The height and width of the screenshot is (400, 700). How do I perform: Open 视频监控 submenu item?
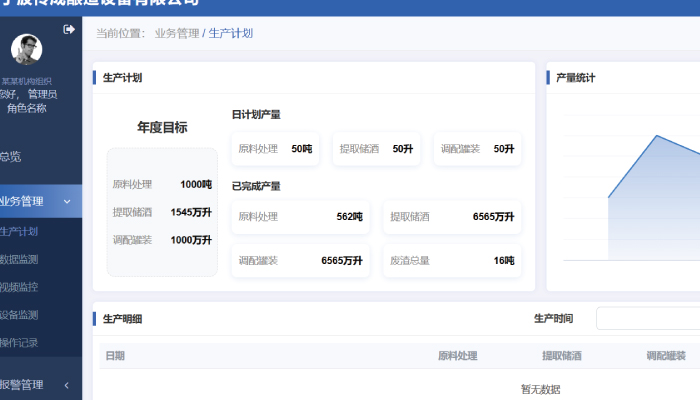pyautogui.click(x=19, y=287)
